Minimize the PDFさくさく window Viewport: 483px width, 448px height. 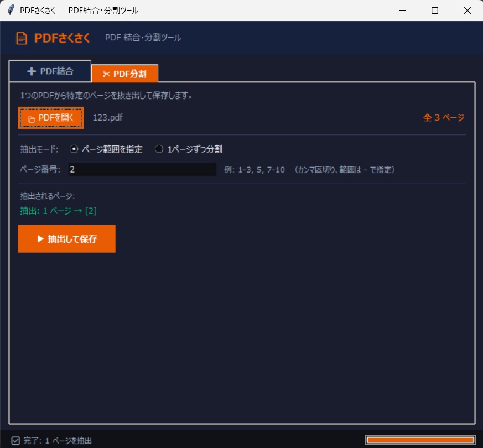point(403,11)
